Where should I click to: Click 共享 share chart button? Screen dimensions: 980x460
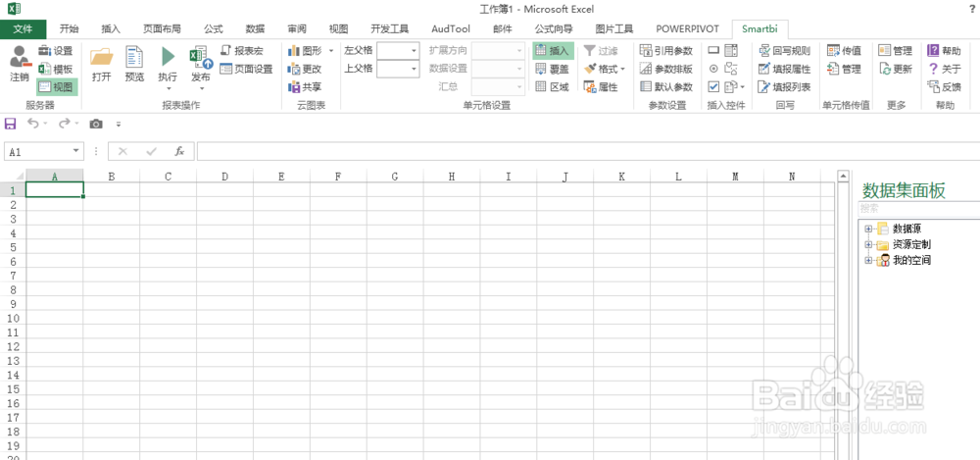pos(305,87)
